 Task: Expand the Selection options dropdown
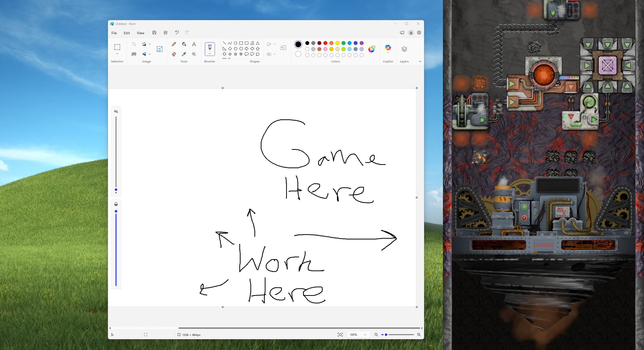[x=117, y=54]
